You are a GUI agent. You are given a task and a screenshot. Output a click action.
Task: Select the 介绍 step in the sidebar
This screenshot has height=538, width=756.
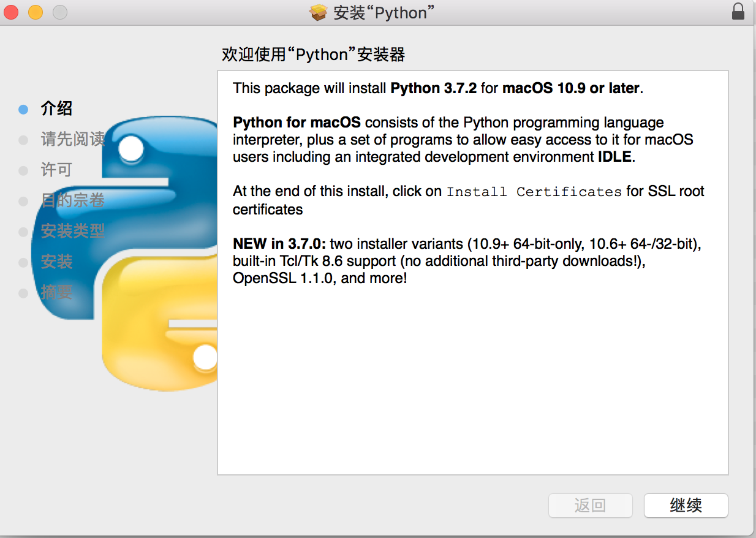tap(56, 108)
